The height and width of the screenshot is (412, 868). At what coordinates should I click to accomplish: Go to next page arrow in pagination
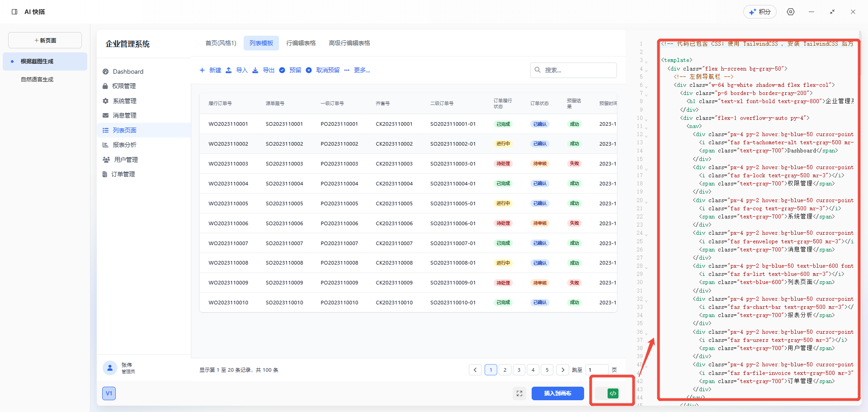click(562, 370)
